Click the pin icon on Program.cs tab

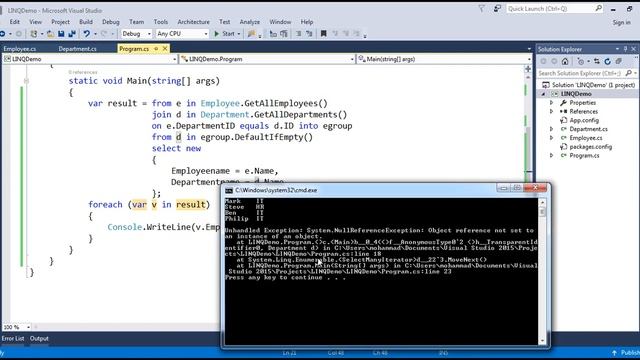(156, 49)
